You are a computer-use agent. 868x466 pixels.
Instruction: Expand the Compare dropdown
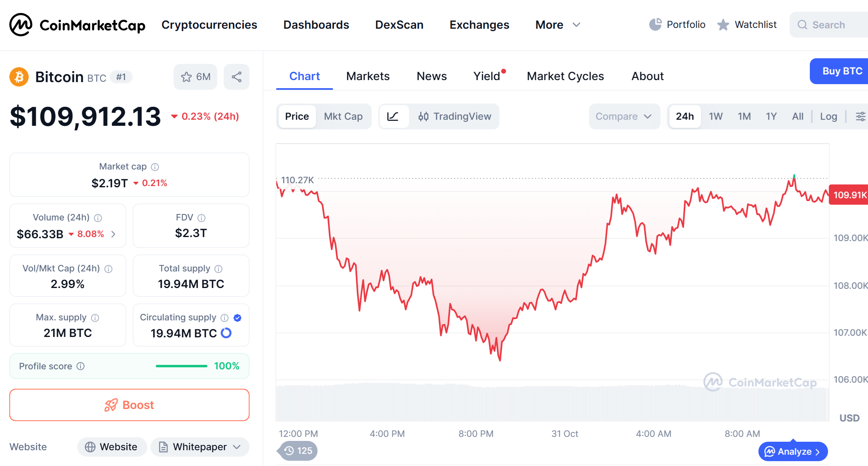coord(623,116)
